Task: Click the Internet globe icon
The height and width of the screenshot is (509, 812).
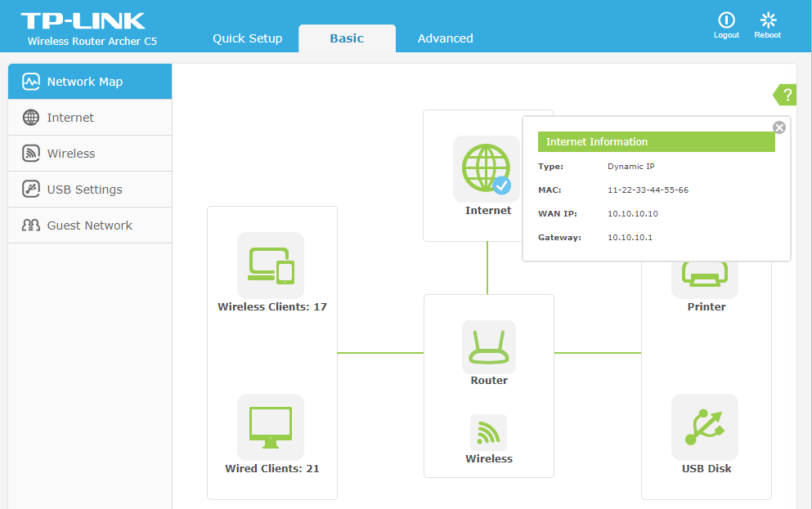Action: [x=487, y=168]
